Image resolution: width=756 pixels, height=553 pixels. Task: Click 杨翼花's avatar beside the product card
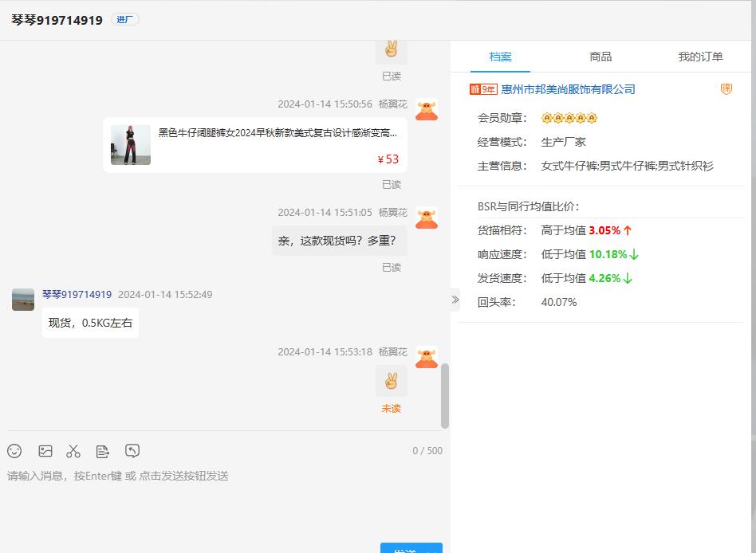[x=427, y=110]
